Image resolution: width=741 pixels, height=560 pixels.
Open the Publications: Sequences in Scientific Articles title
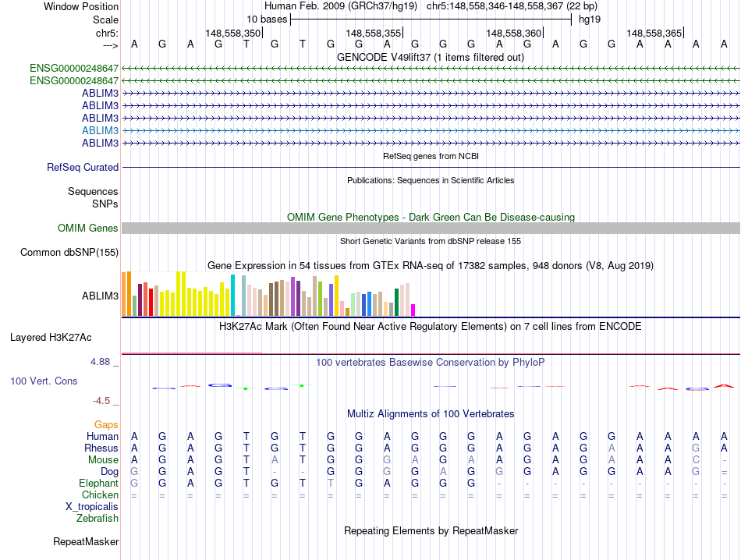[430, 180]
